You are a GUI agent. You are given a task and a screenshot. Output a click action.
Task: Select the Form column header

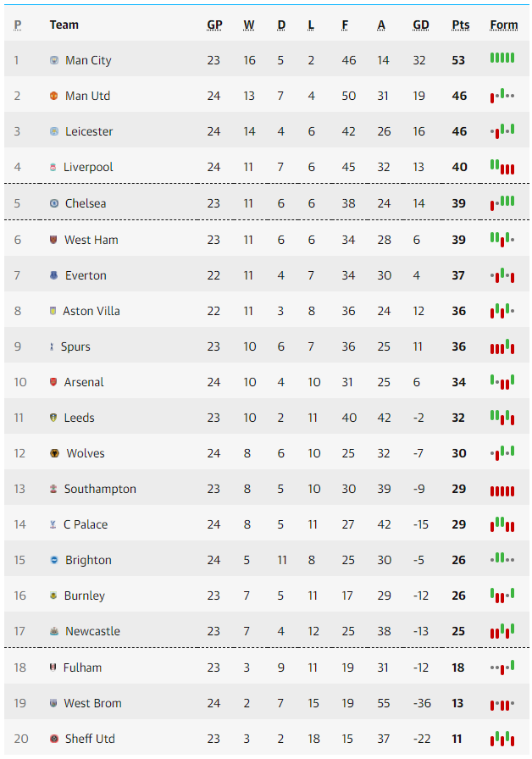(x=503, y=25)
